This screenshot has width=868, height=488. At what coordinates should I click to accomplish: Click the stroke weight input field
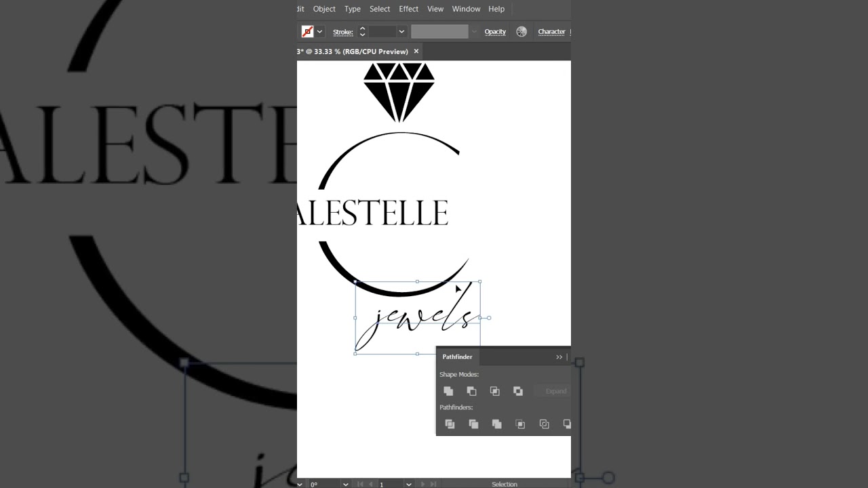click(382, 32)
